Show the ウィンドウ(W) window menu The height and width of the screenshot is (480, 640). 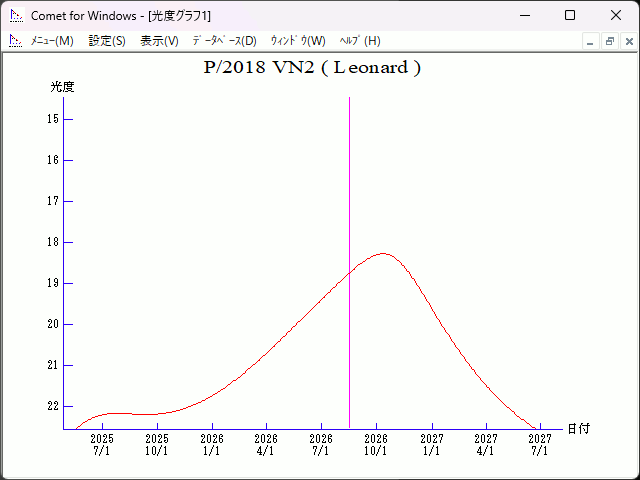[x=298, y=41]
